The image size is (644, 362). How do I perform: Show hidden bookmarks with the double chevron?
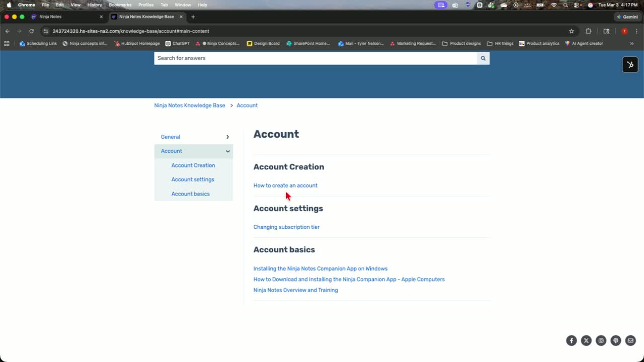[632, 44]
